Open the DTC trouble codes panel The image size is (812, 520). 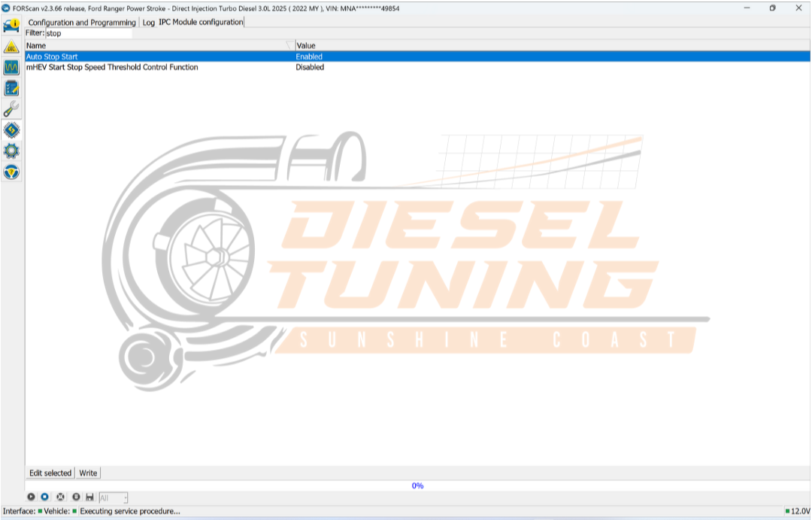(x=11, y=46)
